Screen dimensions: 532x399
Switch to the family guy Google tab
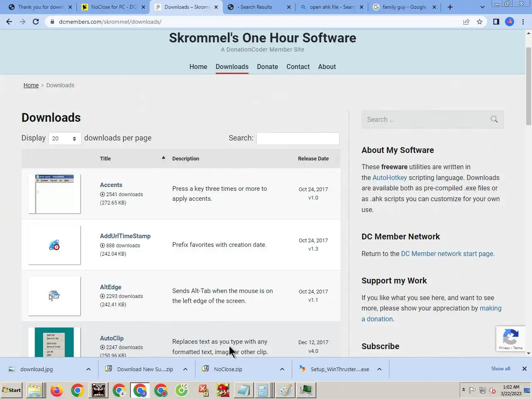404,7
